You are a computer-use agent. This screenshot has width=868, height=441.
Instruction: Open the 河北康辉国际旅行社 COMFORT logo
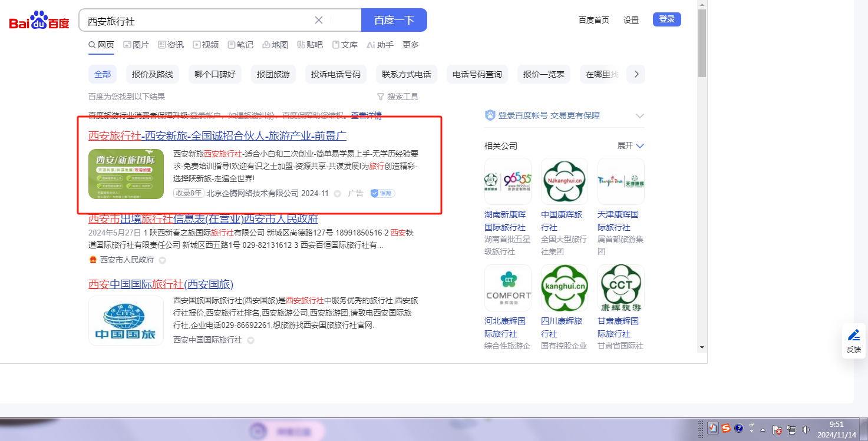pyautogui.click(x=508, y=288)
